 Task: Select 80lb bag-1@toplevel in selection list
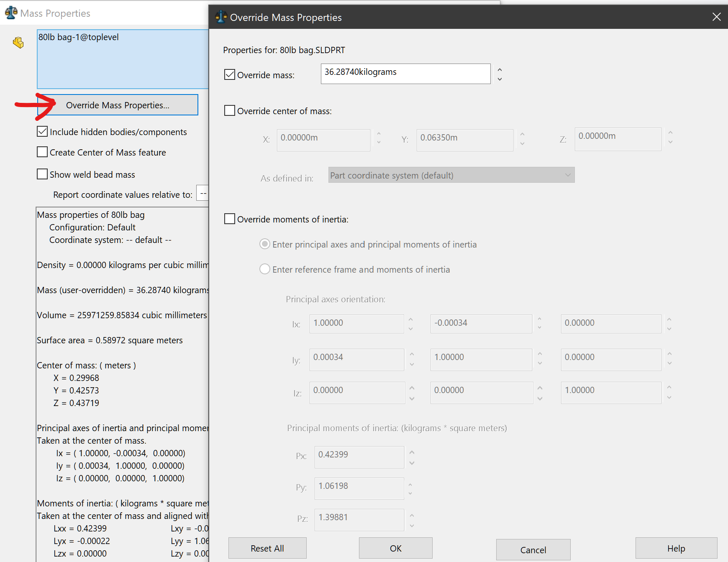coord(79,37)
